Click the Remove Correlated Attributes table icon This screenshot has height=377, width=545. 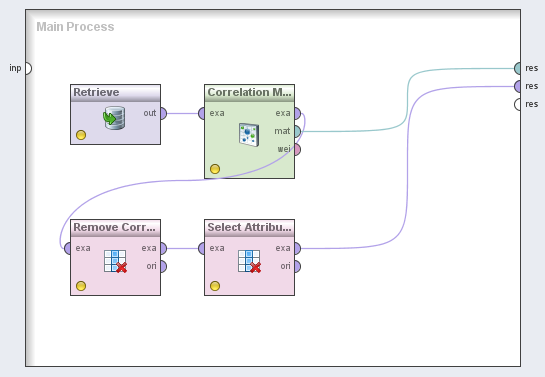click(115, 261)
